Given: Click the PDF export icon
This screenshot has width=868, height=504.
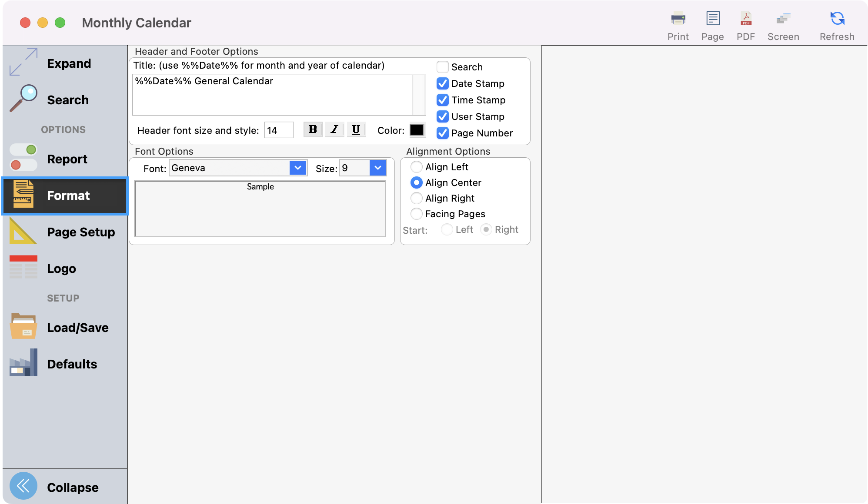Looking at the screenshot, I should [746, 19].
